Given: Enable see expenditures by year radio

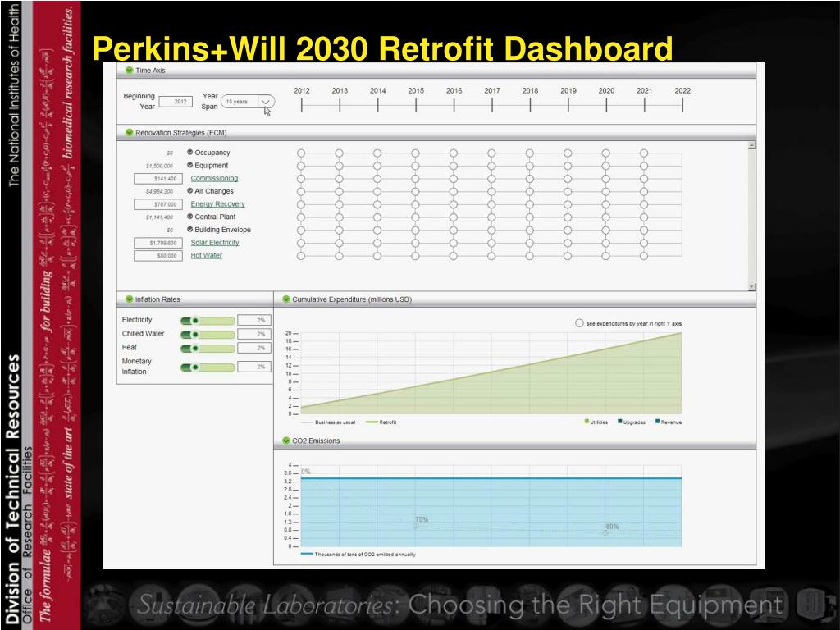Looking at the screenshot, I should 579,323.
